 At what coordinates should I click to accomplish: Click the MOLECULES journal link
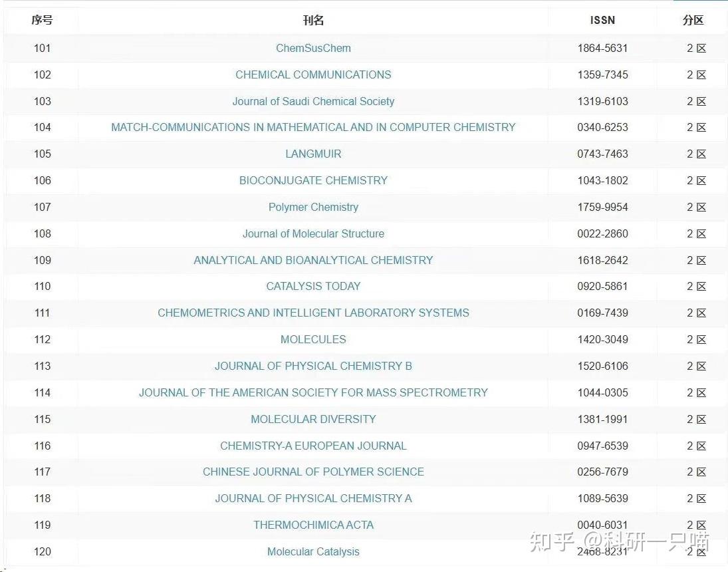(x=313, y=339)
